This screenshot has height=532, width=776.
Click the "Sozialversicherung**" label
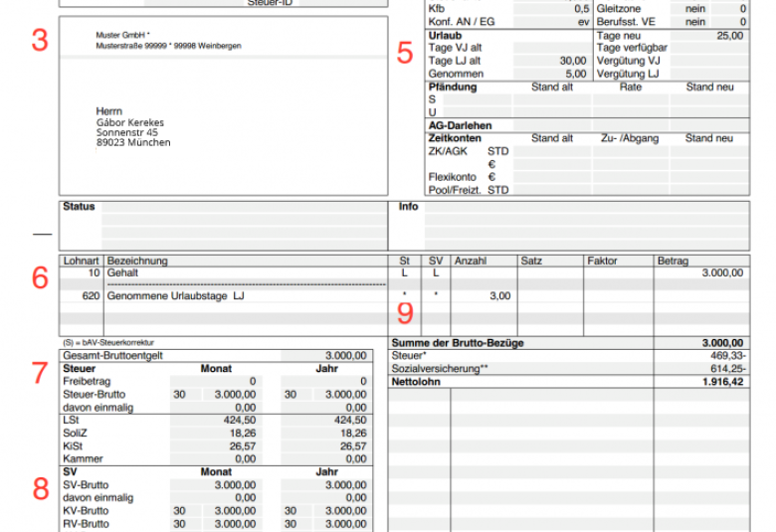point(440,369)
